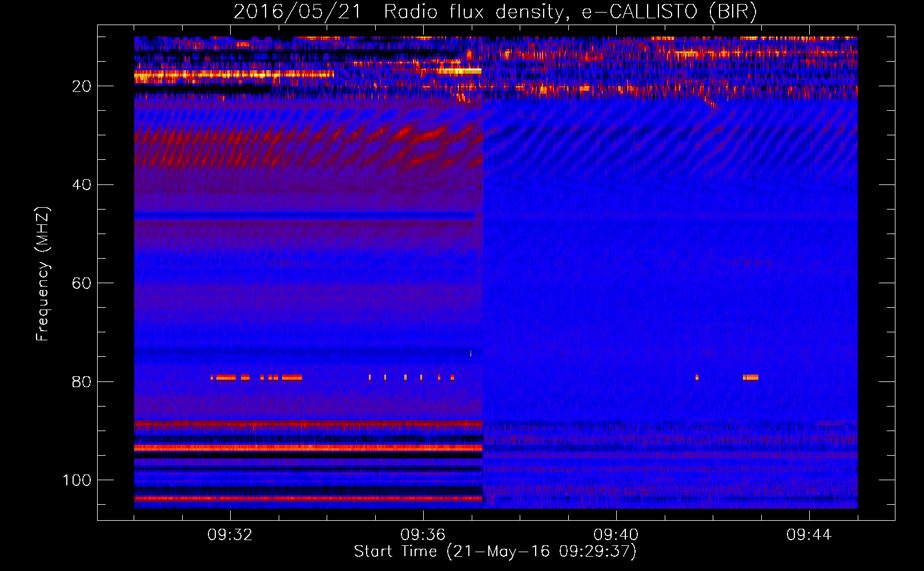
Task: Click the time tick label '09:40'
Action: pyautogui.click(x=616, y=535)
